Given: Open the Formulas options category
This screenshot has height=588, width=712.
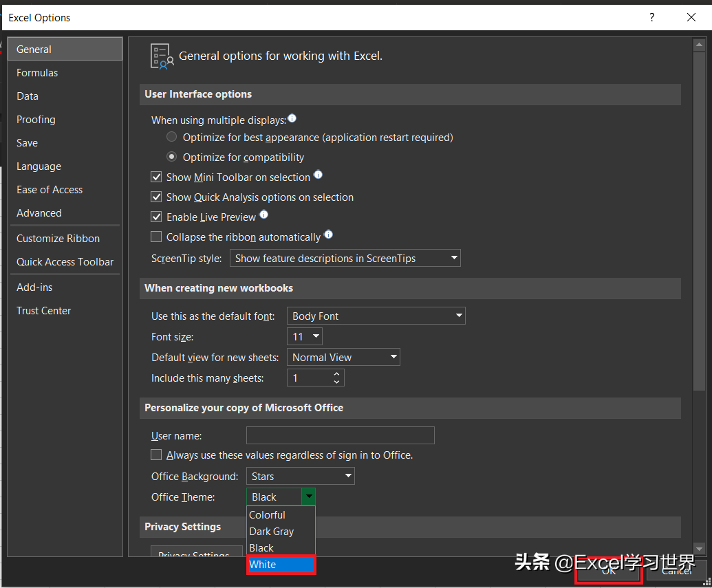Looking at the screenshot, I should click(x=65, y=73).
